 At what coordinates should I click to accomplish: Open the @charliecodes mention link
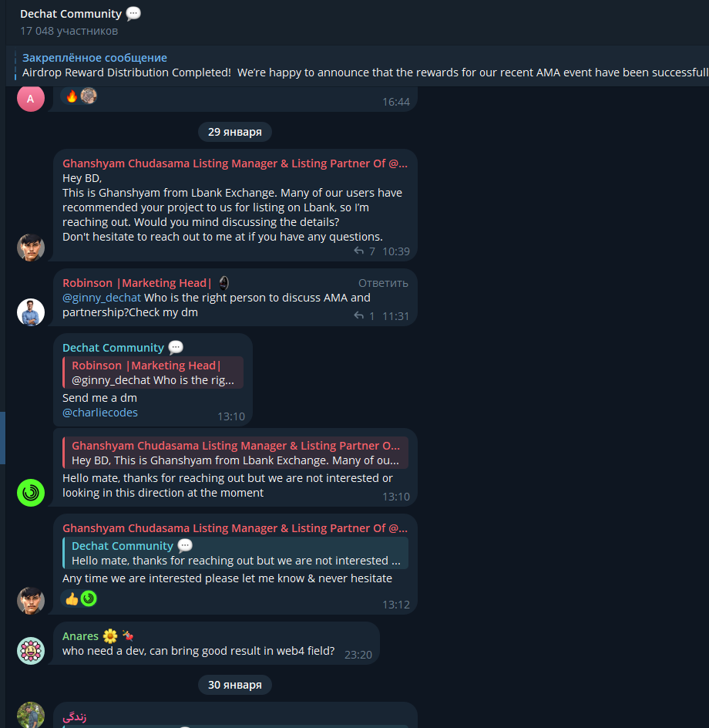click(x=99, y=413)
